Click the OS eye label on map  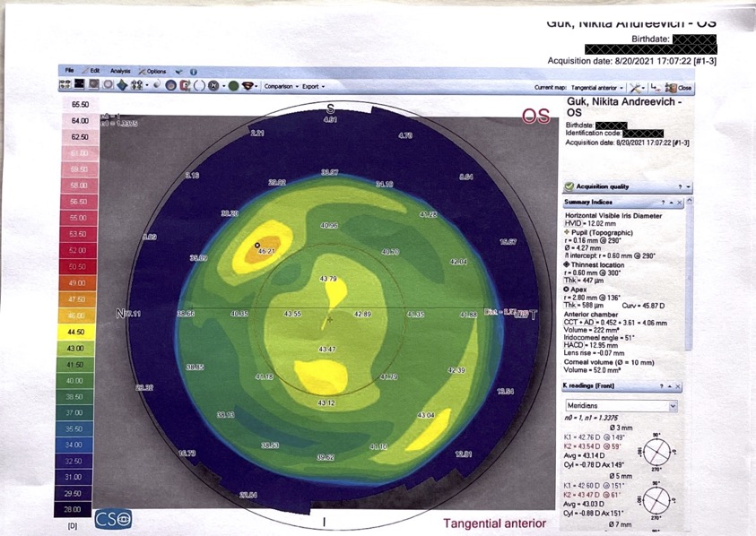tap(535, 117)
